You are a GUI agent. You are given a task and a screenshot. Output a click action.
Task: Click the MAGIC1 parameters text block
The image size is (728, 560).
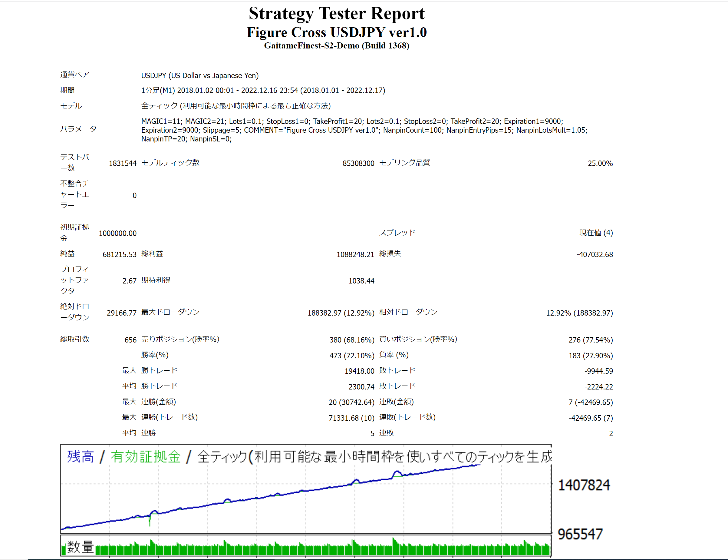[x=364, y=130]
